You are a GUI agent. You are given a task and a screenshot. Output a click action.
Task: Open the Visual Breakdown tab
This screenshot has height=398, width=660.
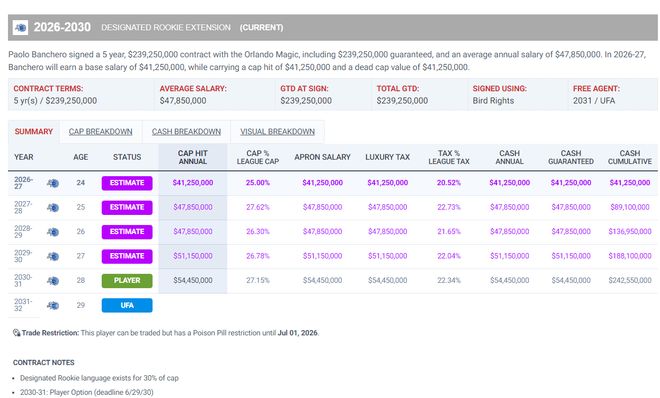pyautogui.click(x=277, y=132)
